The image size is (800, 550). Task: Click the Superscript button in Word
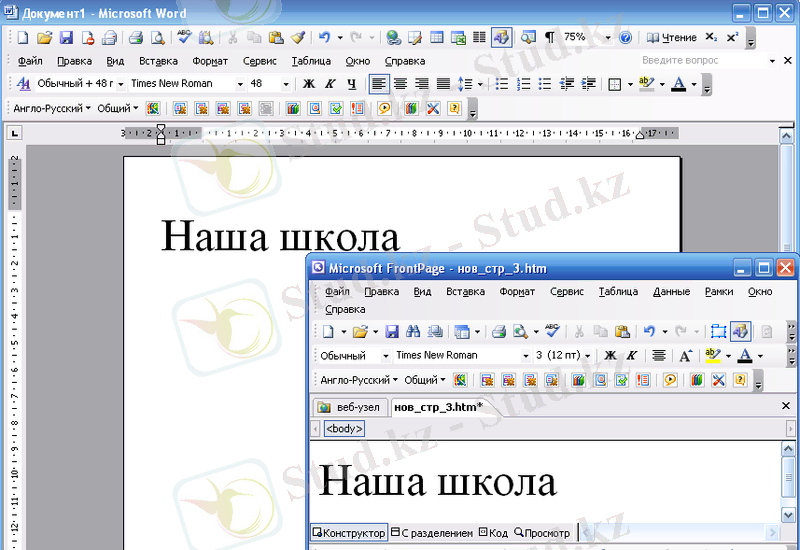733,37
